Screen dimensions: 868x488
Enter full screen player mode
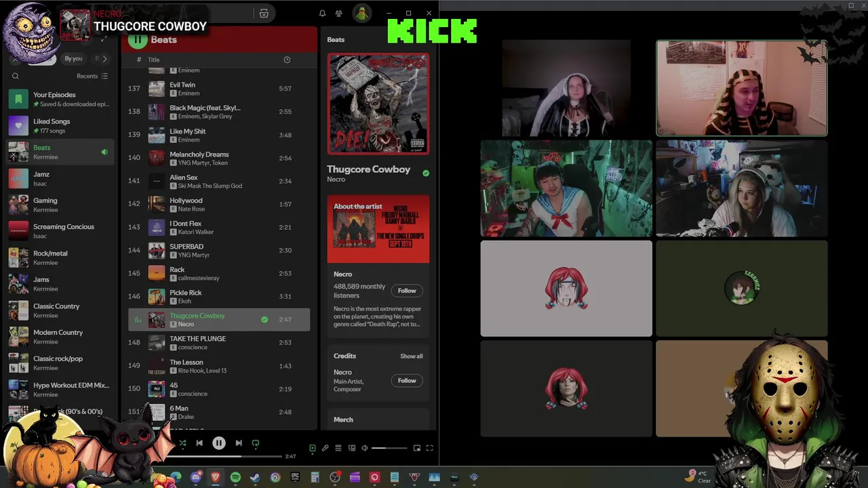click(429, 448)
